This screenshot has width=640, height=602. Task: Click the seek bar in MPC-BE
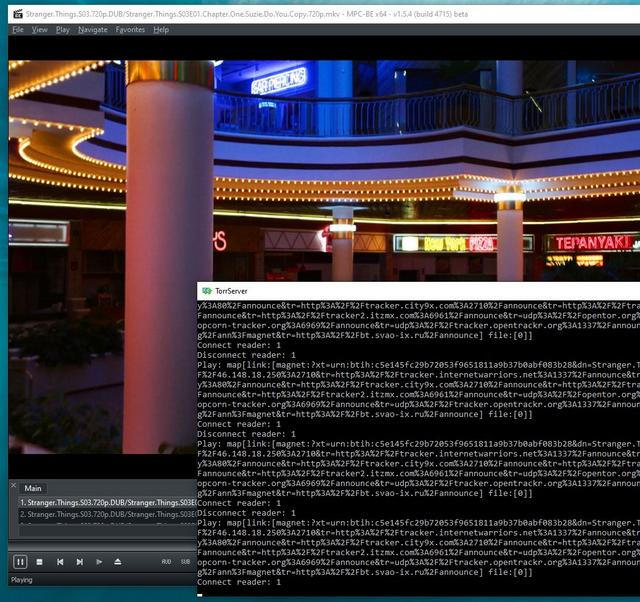coord(102,545)
